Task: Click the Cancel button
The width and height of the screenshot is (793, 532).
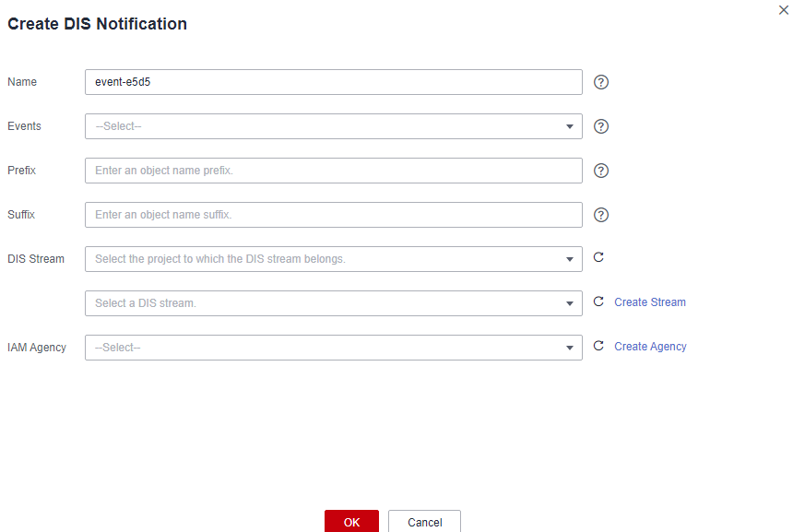Action: (424, 522)
